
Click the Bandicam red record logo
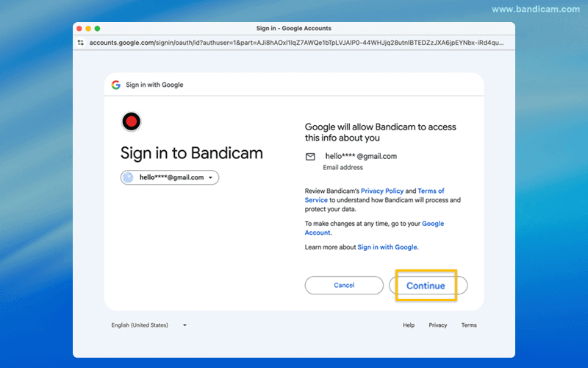coord(132,121)
